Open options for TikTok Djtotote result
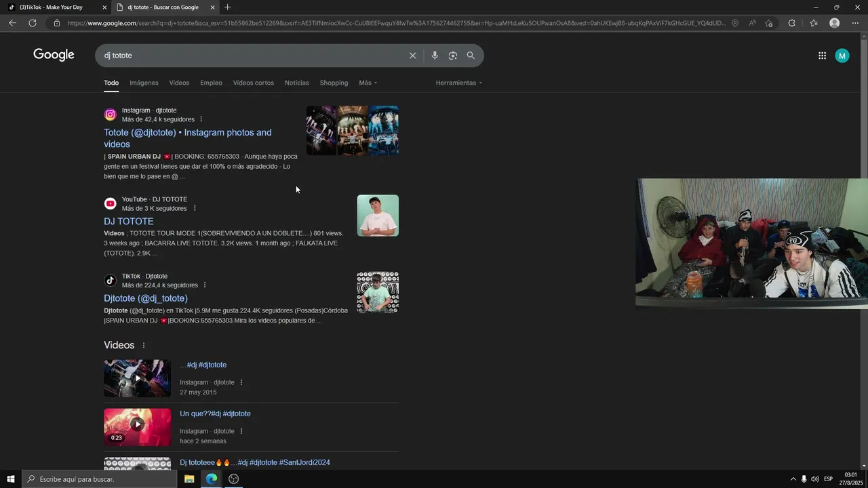Screen dimensions: 868x488 click(205, 285)
